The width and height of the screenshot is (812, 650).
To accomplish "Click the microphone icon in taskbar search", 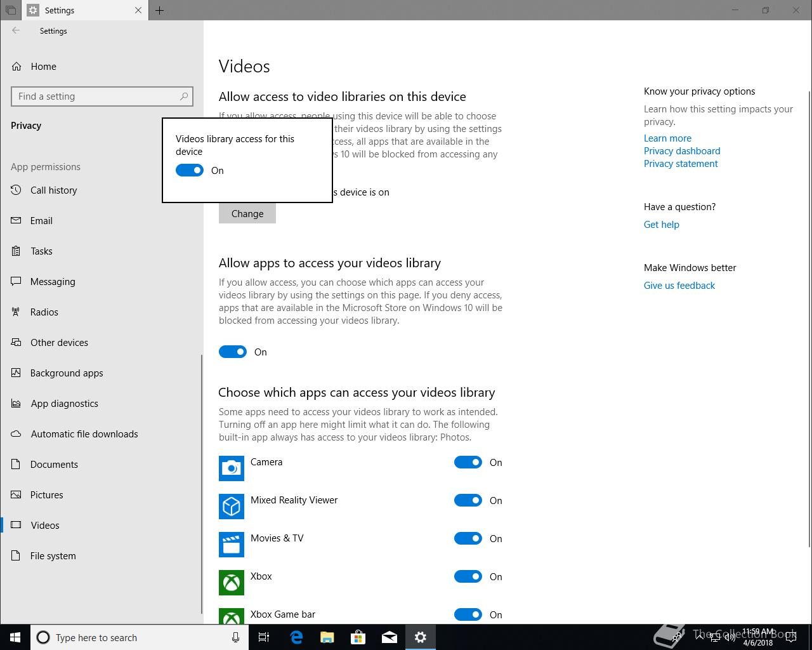I will coord(235,637).
